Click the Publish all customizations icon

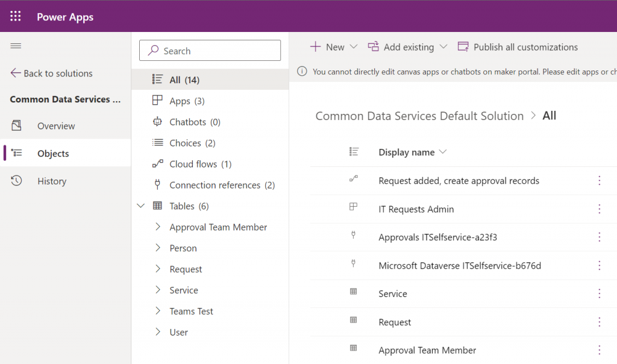pyautogui.click(x=463, y=47)
